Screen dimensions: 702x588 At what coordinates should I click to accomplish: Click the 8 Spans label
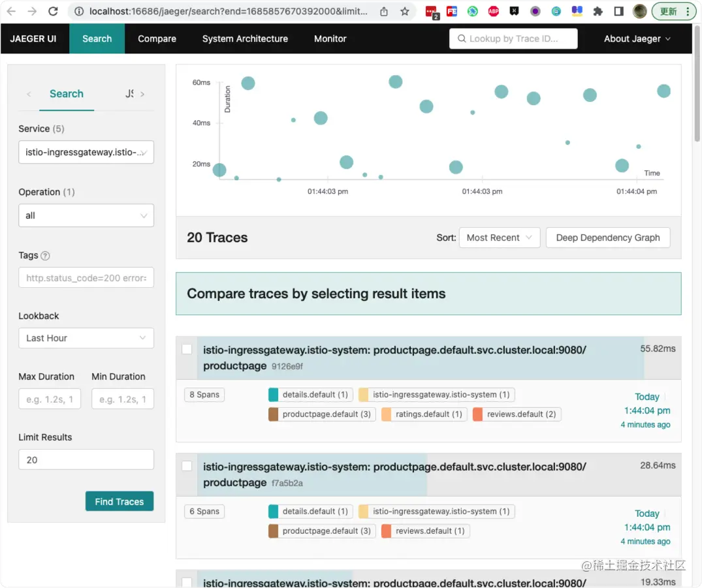[x=204, y=395]
